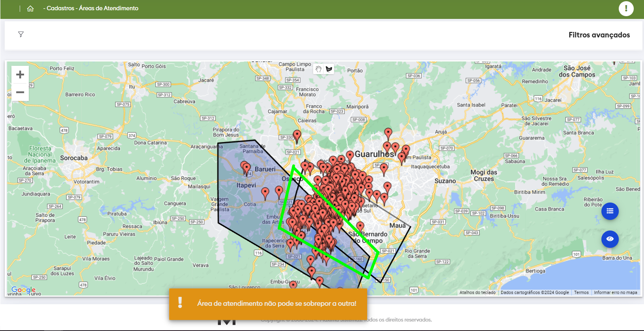Viewport: 644px width, 331px height.
Task: Click the home icon in the header
Action: tap(30, 9)
